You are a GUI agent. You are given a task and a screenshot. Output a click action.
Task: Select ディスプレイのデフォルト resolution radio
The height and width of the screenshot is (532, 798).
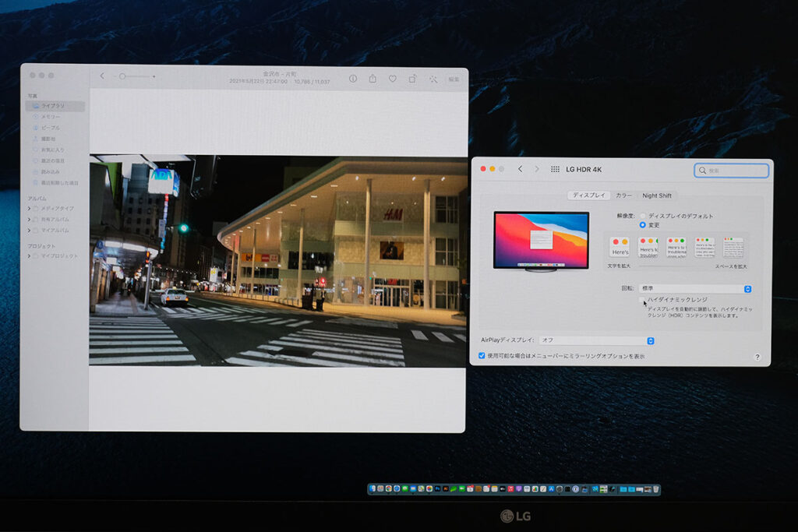coord(643,216)
